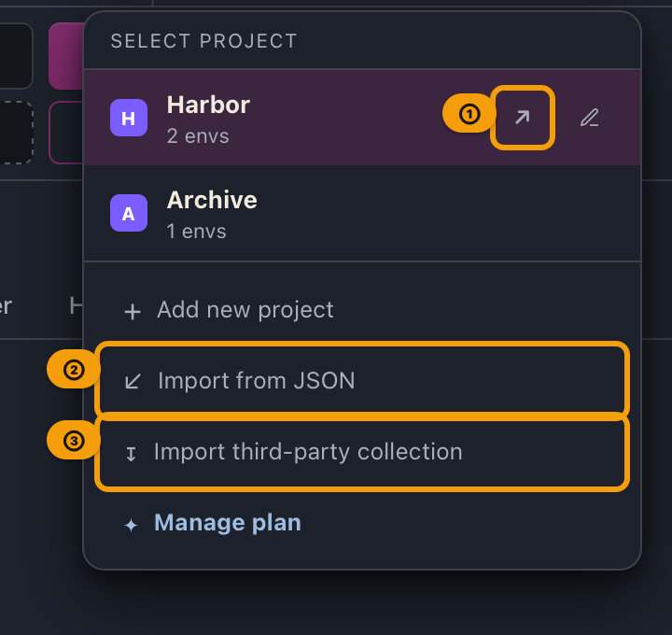The image size is (672, 635).
Task: Click the sparkle icon beside Manage plan
Action: point(132,525)
